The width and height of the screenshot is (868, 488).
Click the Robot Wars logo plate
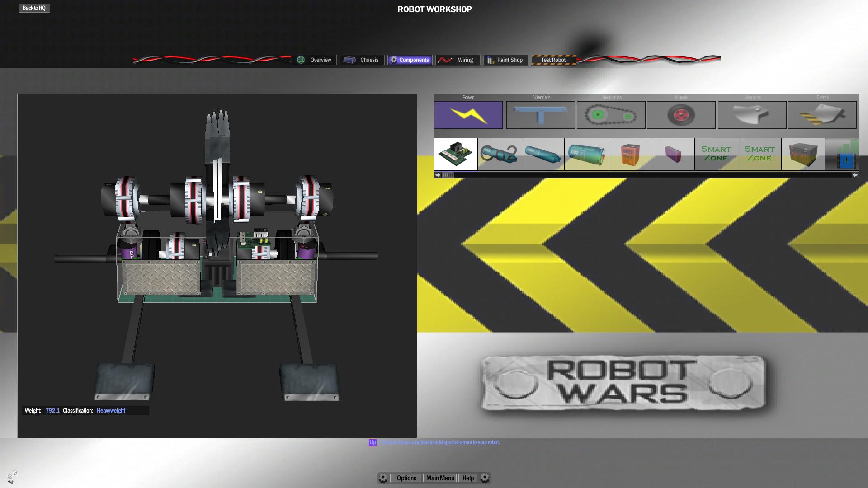pyautogui.click(x=623, y=383)
